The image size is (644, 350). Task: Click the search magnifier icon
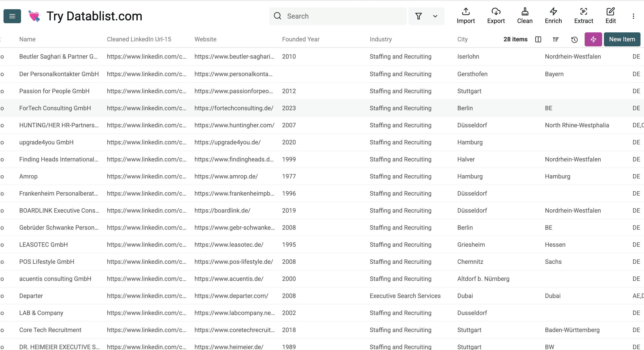[278, 16]
